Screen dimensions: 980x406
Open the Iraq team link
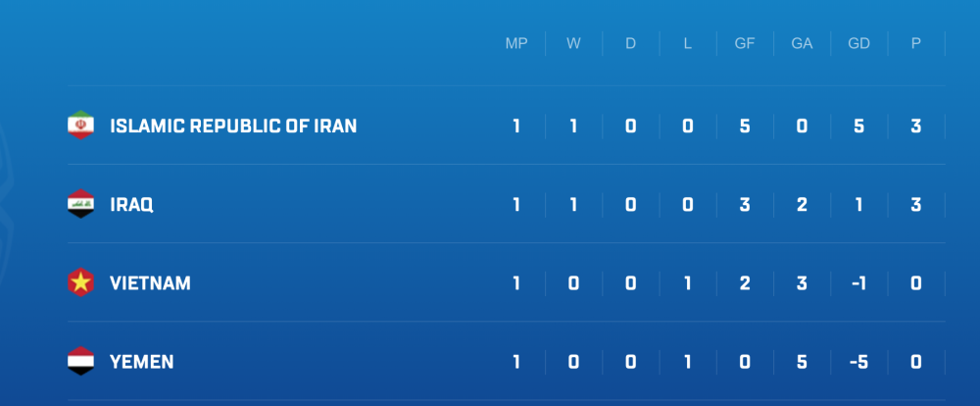[131, 204]
